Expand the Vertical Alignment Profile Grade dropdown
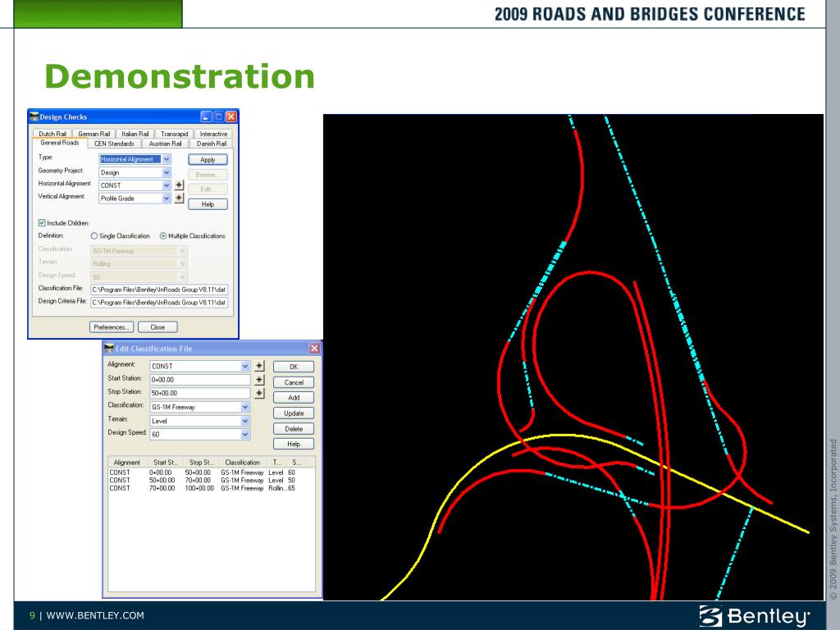840x630 pixels. click(x=167, y=199)
